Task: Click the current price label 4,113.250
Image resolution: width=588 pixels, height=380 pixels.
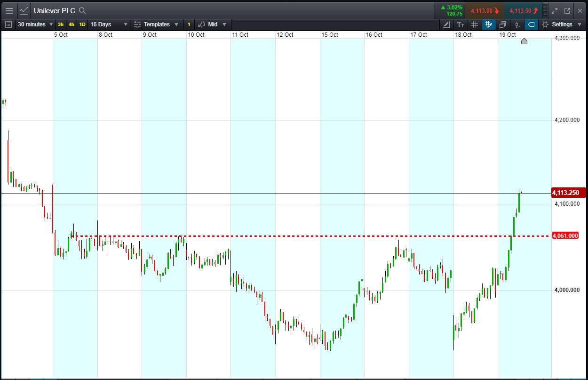Action: click(568, 193)
